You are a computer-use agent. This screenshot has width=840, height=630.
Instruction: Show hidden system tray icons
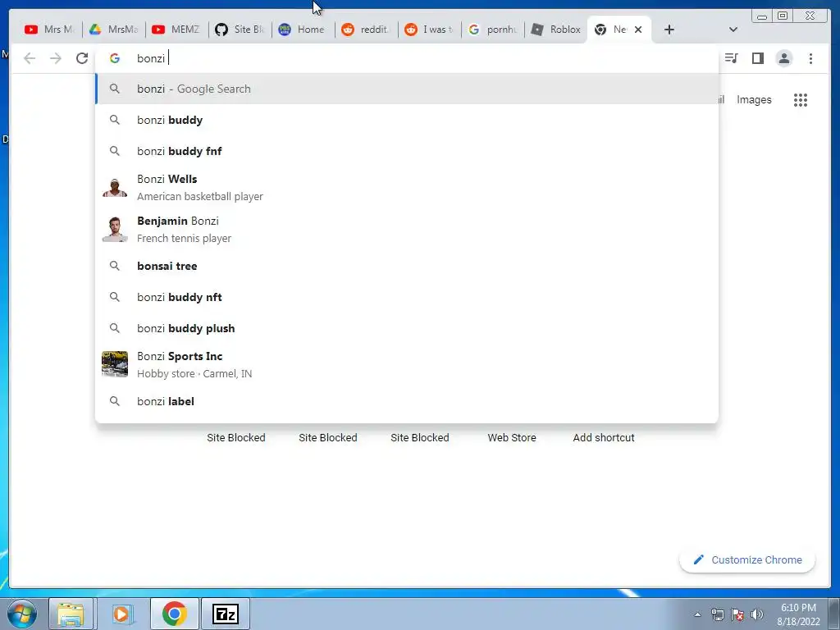point(697,614)
